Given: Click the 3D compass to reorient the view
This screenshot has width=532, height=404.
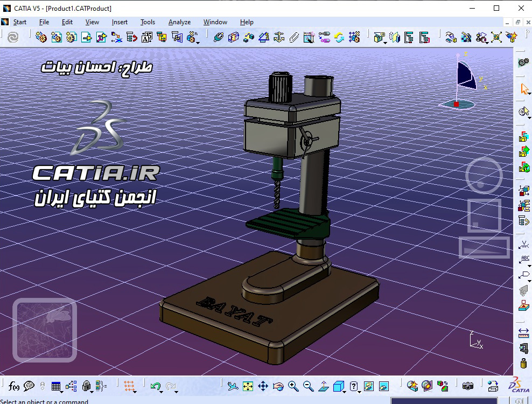Looking at the screenshot, I should click(x=463, y=75).
